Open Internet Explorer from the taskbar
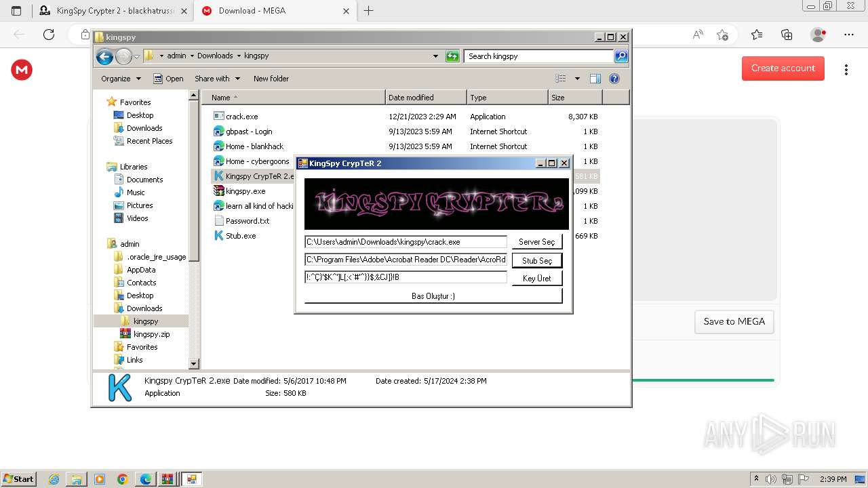 pyautogui.click(x=54, y=479)
